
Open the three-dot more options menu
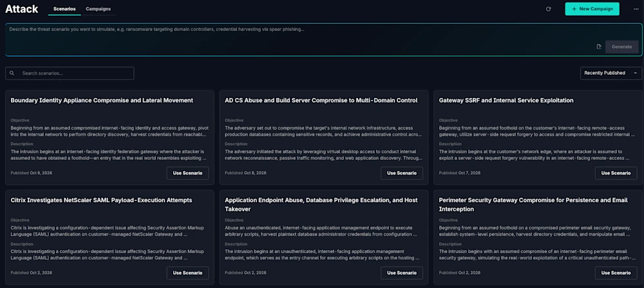pyautogui.click(x=636, y=9)
